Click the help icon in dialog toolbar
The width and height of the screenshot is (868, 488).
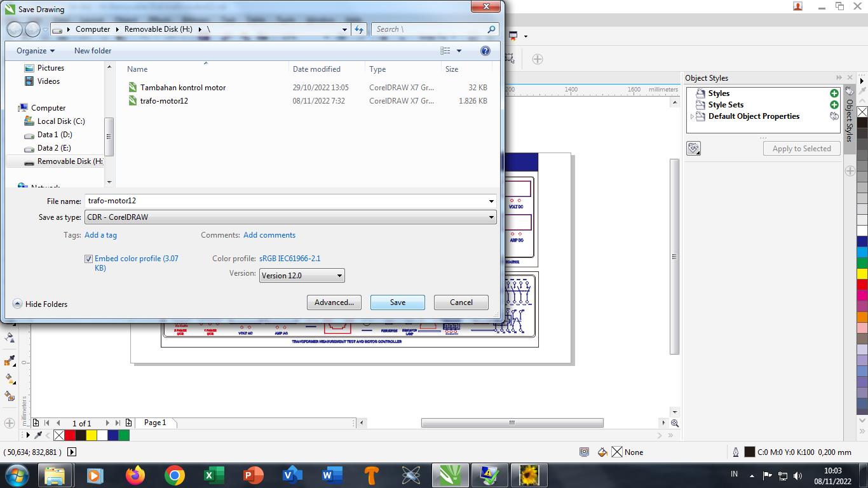coord(485,51)
